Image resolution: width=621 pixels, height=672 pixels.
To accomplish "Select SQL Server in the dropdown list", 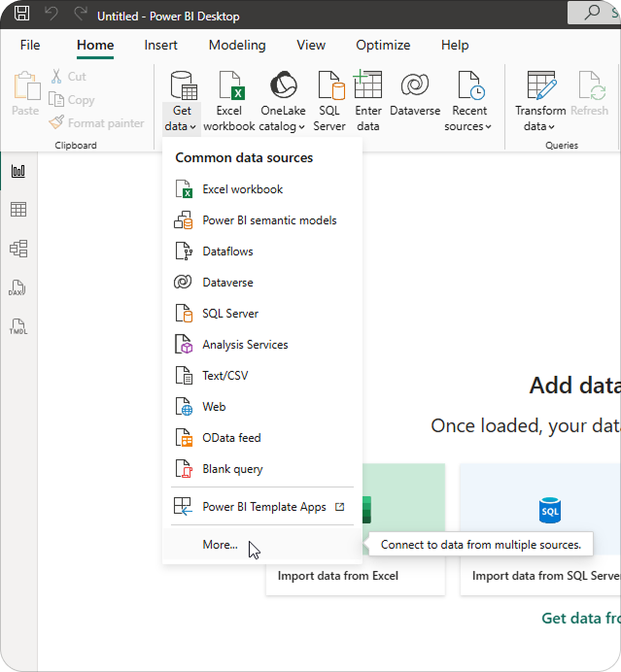I will tap(262, 314).
